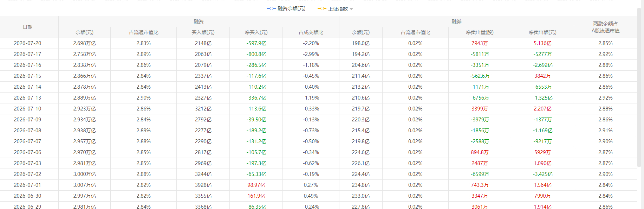Viewport: 644px width, 209px height.
Task: Click the red net buy value 98.97亿
Action: (x=256, y=185)
